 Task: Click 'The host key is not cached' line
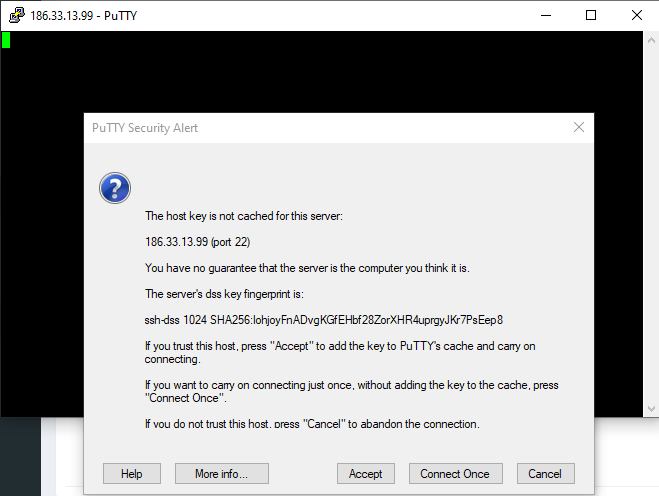coord(244,216)
